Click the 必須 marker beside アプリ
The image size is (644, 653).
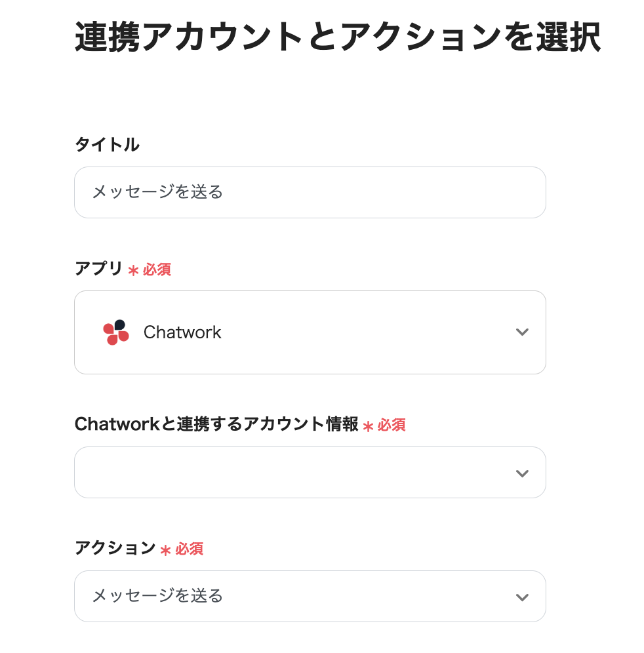point(157,269)
